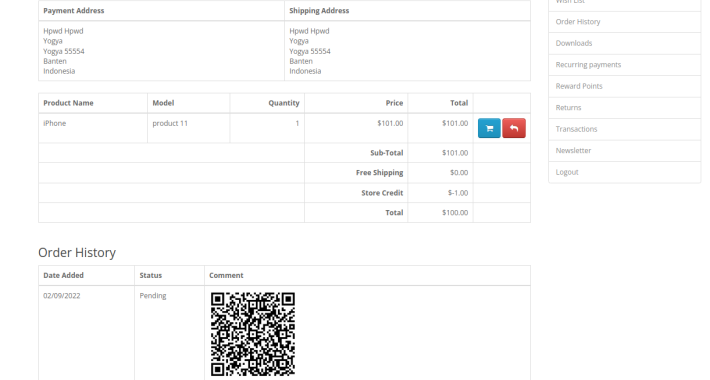The width and height of the screenshot is (710, 380).
Task: Click the Order History heading
Action: (77, 252)
